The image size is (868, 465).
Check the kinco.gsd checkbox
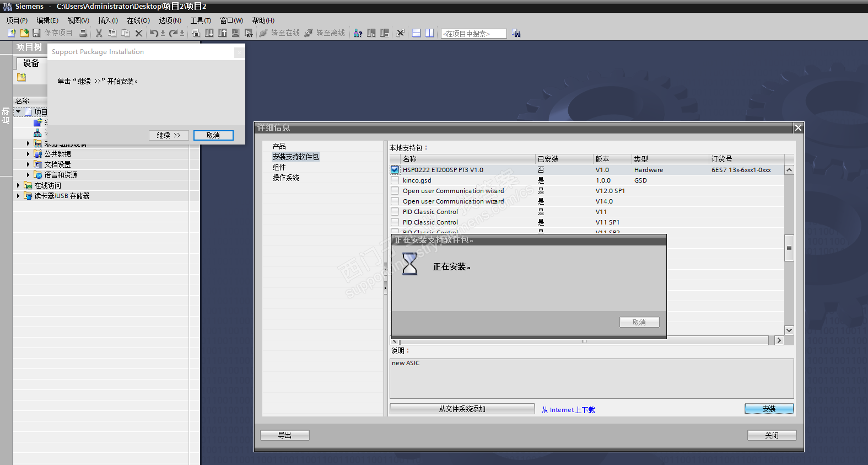pos(395,180)
